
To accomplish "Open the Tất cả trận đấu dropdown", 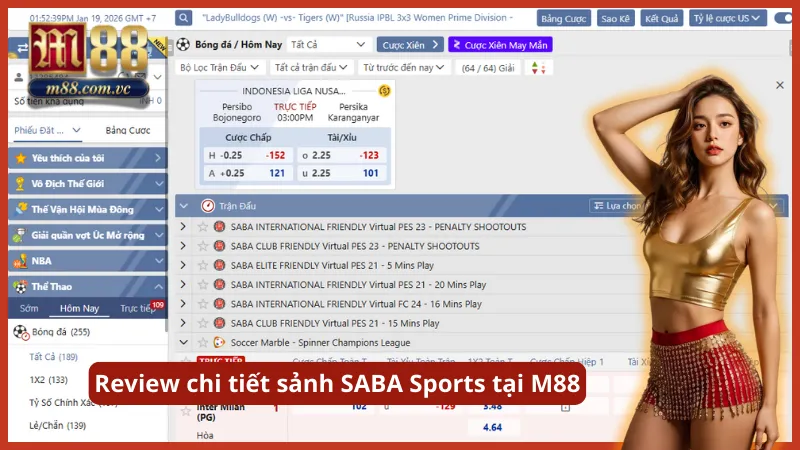I will coord(311,67).
